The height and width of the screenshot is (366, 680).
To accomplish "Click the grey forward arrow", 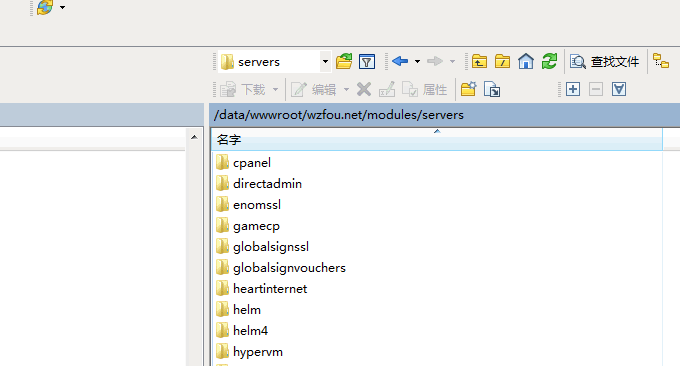I will [x=435, y=61].
